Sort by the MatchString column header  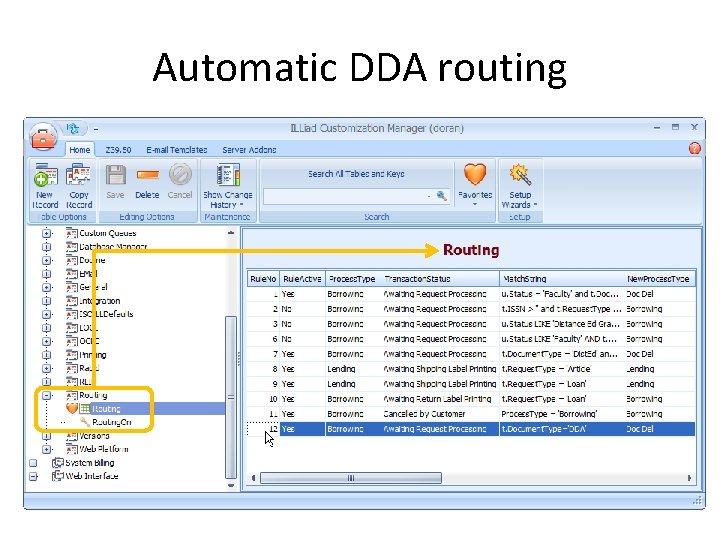pyautogui.click(x=561, y=279)
